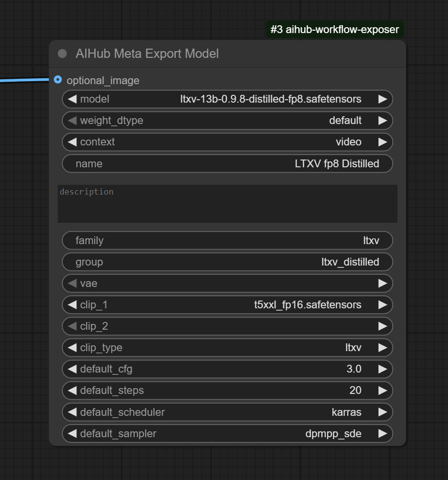
Task: Click the #3 aihub-workflow-exposer badge
Action: (x=335, y=30)
